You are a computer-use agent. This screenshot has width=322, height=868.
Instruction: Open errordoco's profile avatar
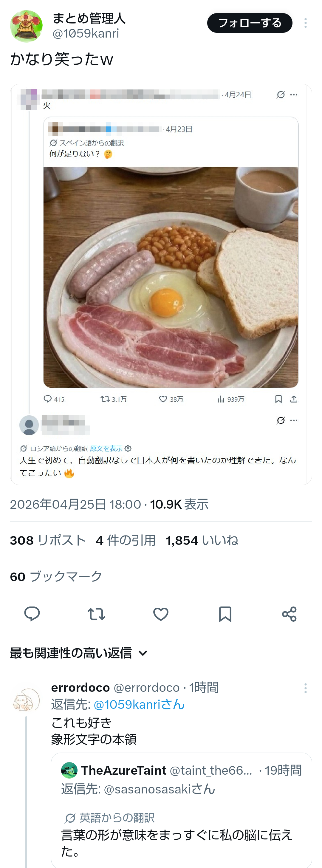click(26, 700)
